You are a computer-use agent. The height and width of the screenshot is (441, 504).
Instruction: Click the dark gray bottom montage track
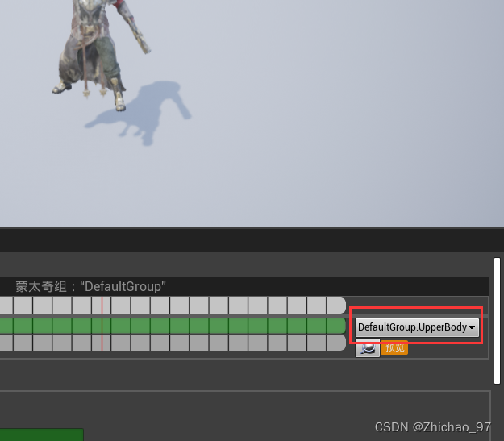(x=173, y=343)
